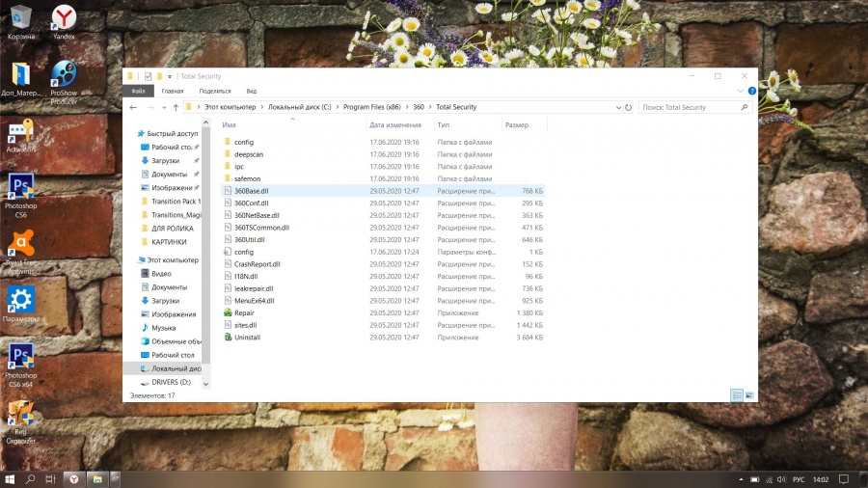Open the Вид ribbon tab

252,91
